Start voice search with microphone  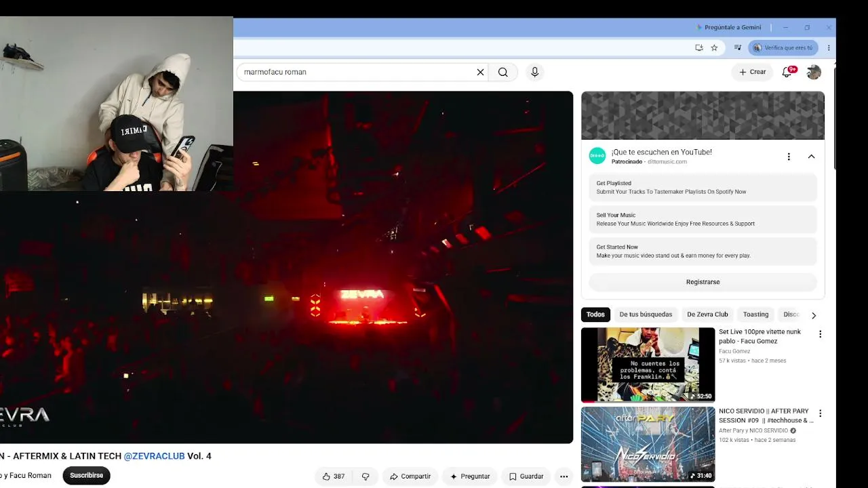[x=535, y=72]
